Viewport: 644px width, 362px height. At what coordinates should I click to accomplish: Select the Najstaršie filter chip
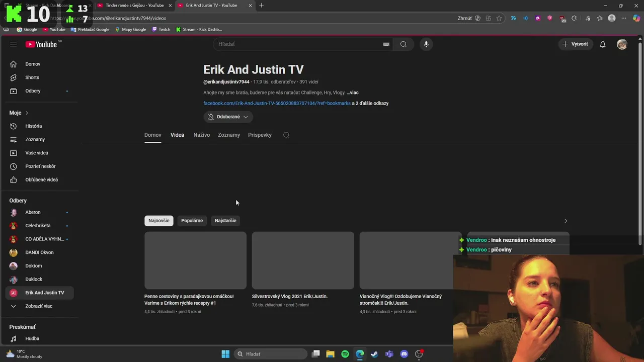(225, 221)
